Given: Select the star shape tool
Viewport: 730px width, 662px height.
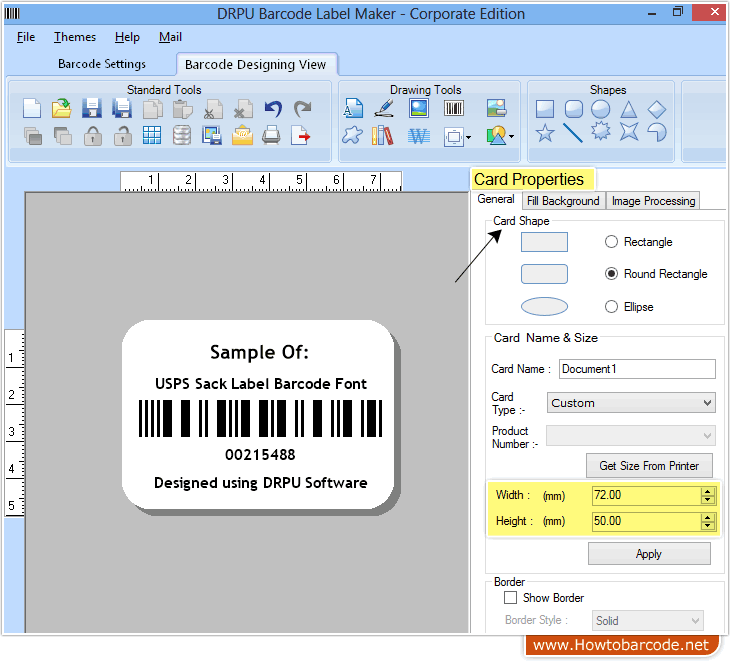Looking at the screenshot, I should point(545,134).
